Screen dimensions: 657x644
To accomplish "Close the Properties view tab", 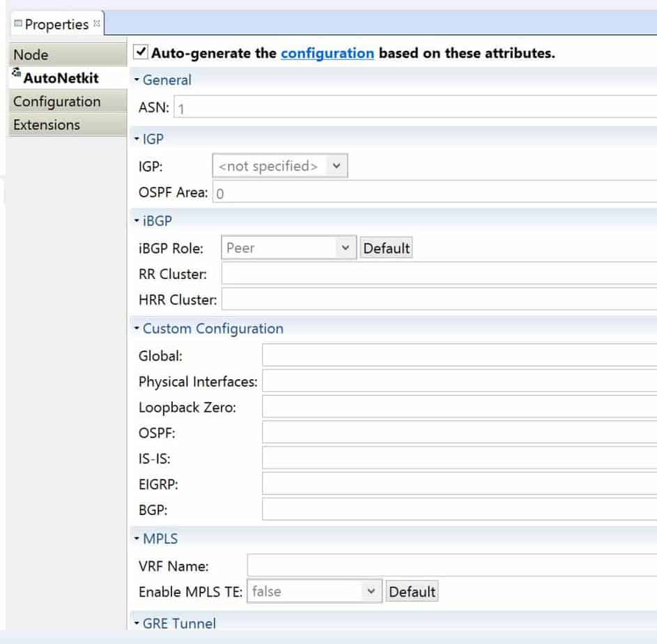I will (x=97, y=24).
